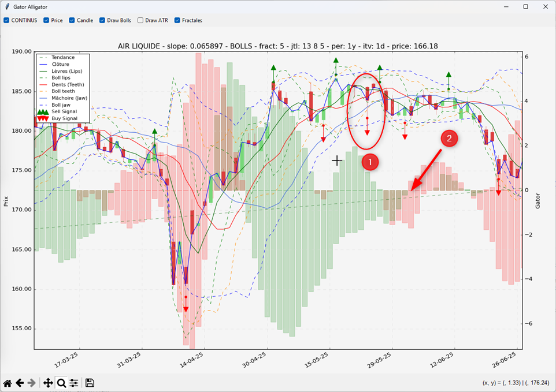The width and height of the screenshot is (556, 392).
Task: Click the feather app icon in title bar
Action: 7,7
